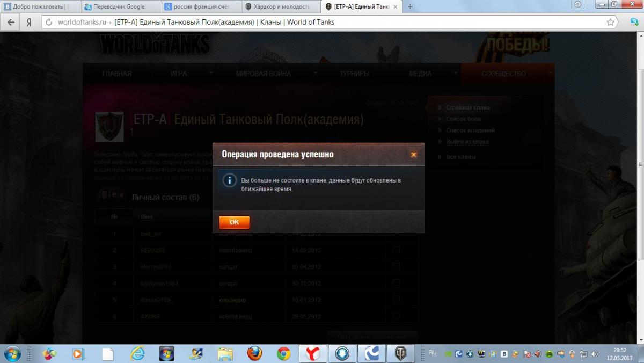
Task: Open the Windows Start menu
Action: point(12,353)
